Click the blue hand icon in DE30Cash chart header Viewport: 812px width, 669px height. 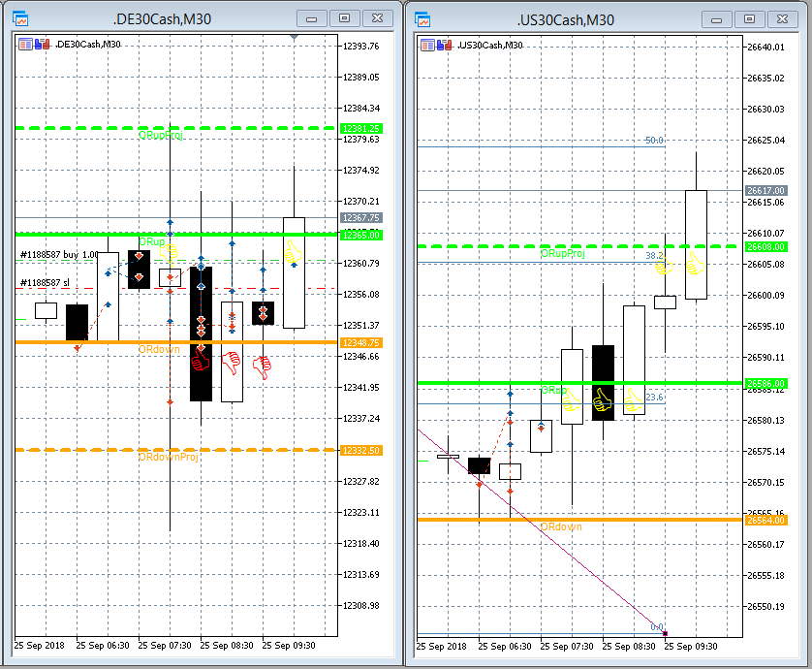tap(39, 45)
